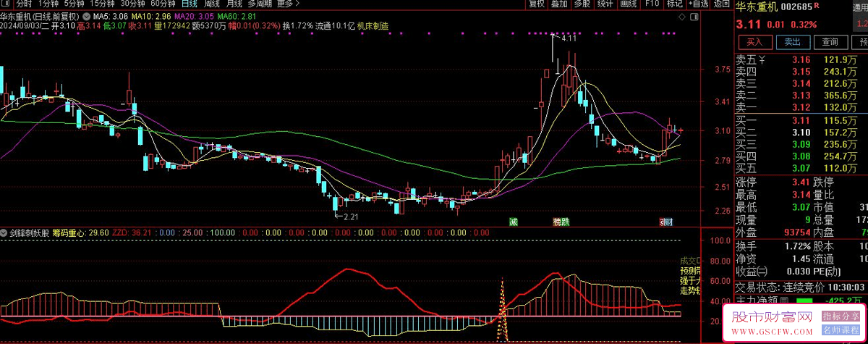Viewport: 868px width, 344px height.
Task: Open the 多周期 multi-period option
Action: [x=259, y=4]
